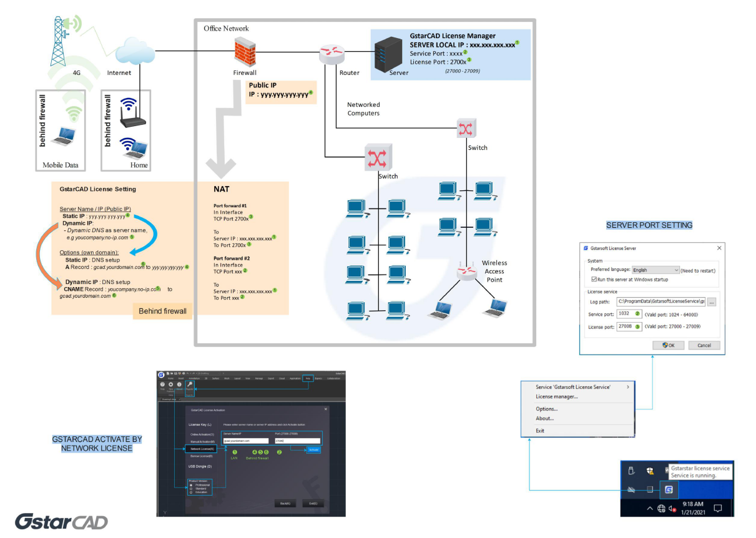Screen dimensions: 756x538
Task: Click the Port (27000-27009) input field
Action: pos(297,441)
